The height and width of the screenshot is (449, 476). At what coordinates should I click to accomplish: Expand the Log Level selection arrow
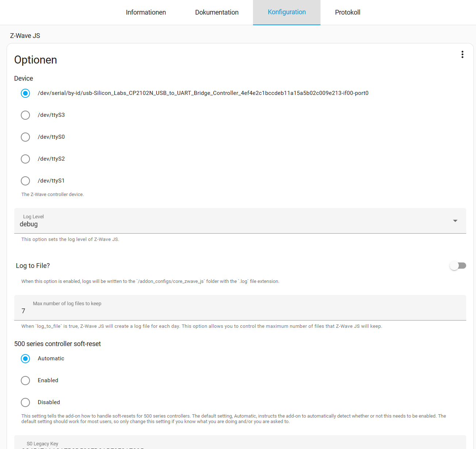tap(455, 221)
